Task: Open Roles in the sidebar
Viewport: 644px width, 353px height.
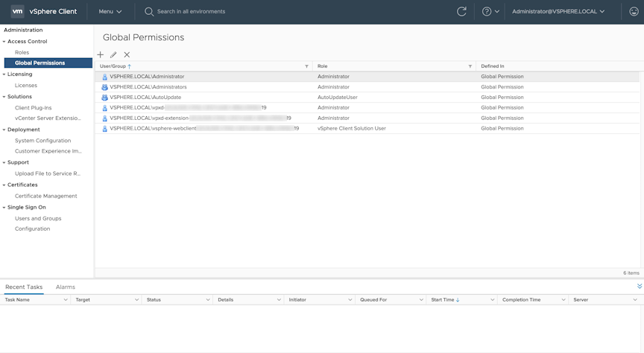Action: pos(22,53)
